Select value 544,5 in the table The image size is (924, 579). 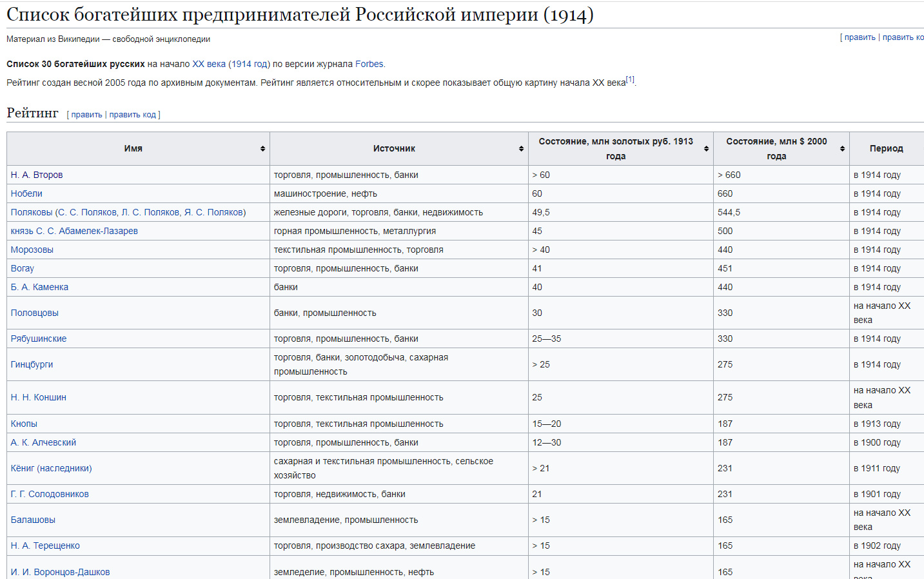click(729, 212)
